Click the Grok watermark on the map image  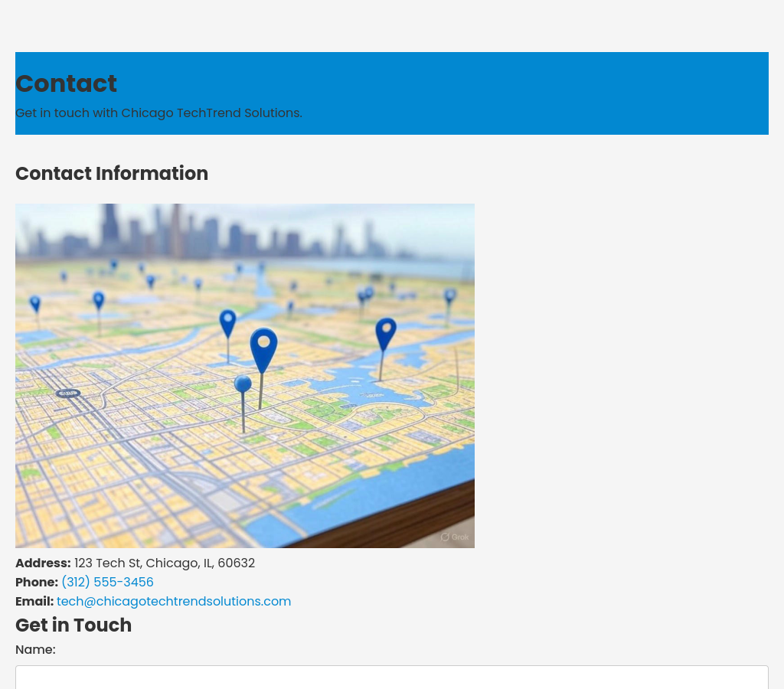coord(455,537)
